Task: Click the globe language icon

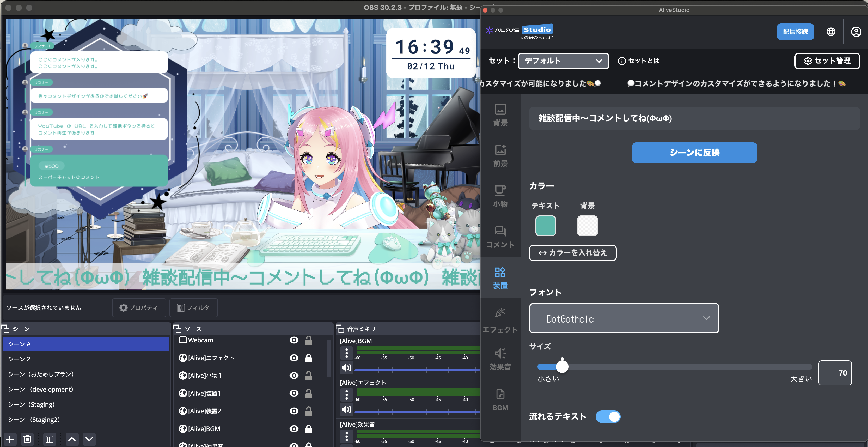Action: pos(831,32)
